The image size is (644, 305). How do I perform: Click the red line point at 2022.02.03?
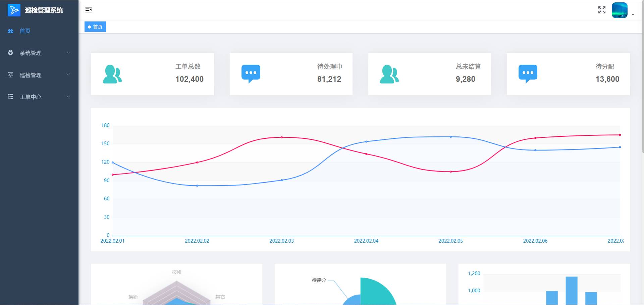(282, 137)
